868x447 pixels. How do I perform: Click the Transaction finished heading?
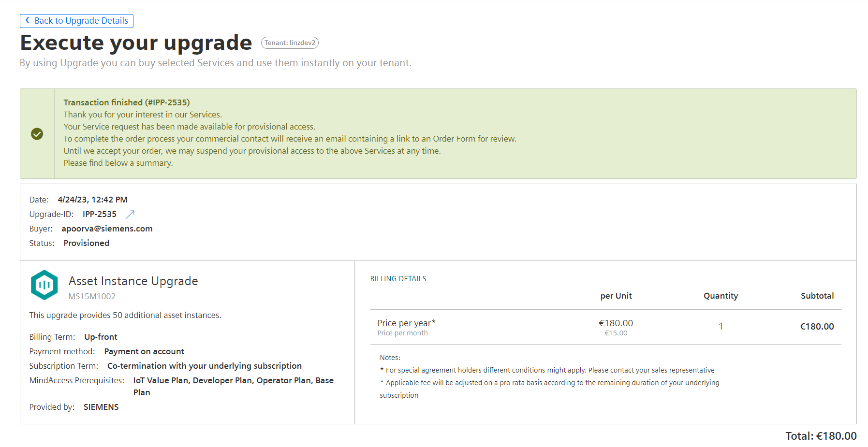click(127, 102)
